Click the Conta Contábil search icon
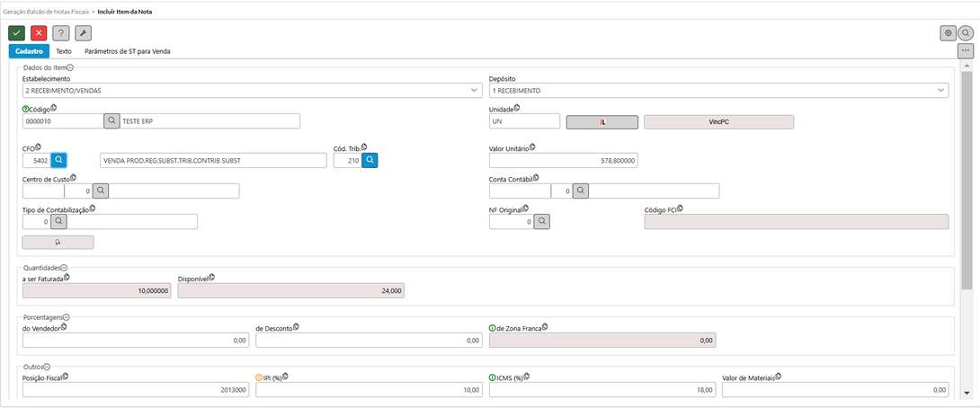The image size is (980, 408). [582, 191]
